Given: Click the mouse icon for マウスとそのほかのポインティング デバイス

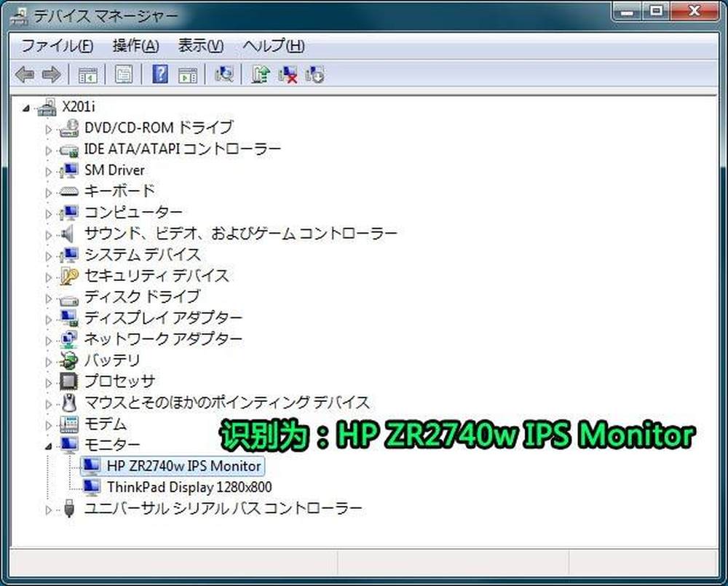Looking at the screenshot, I should click(69, 403).
